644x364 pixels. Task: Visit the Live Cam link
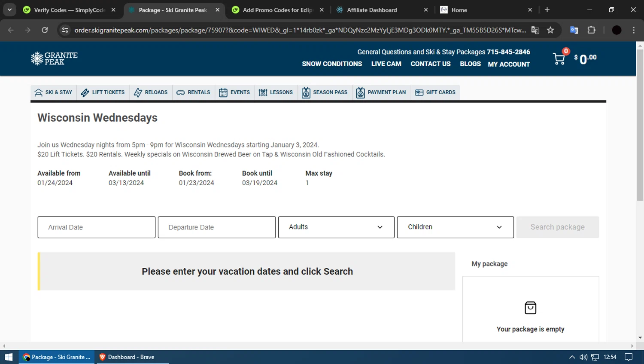(x=386, y=64)
